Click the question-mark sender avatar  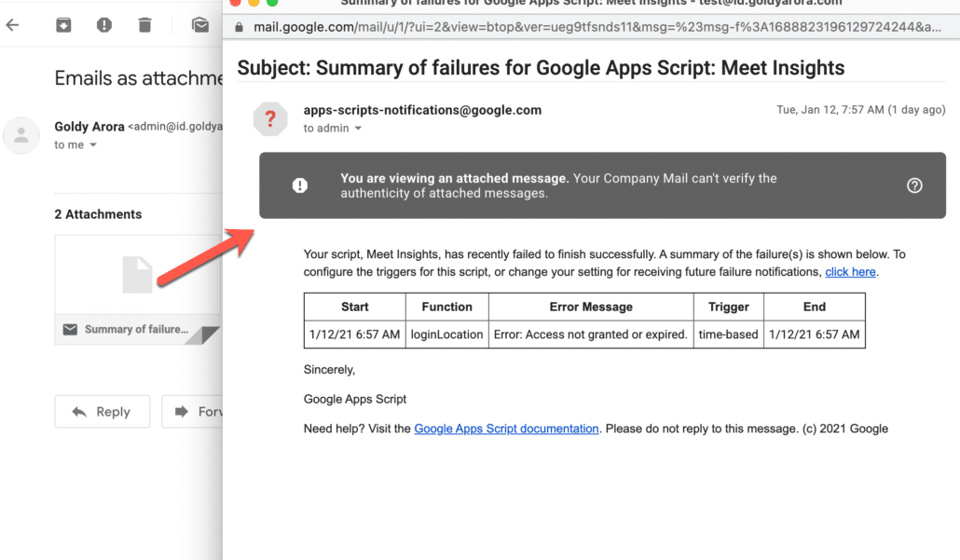coord(270,118)
